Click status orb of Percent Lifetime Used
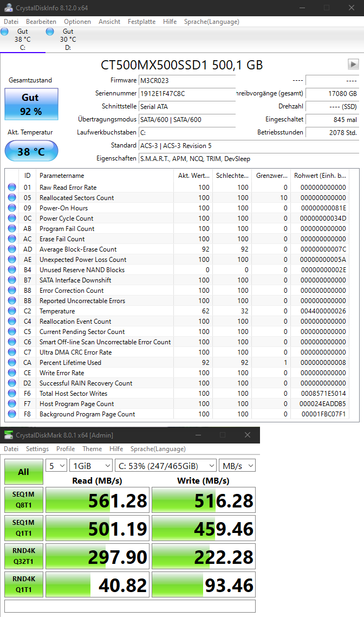Image resolution: width=364 pixels, height=617 pixels. pos(12,362)
